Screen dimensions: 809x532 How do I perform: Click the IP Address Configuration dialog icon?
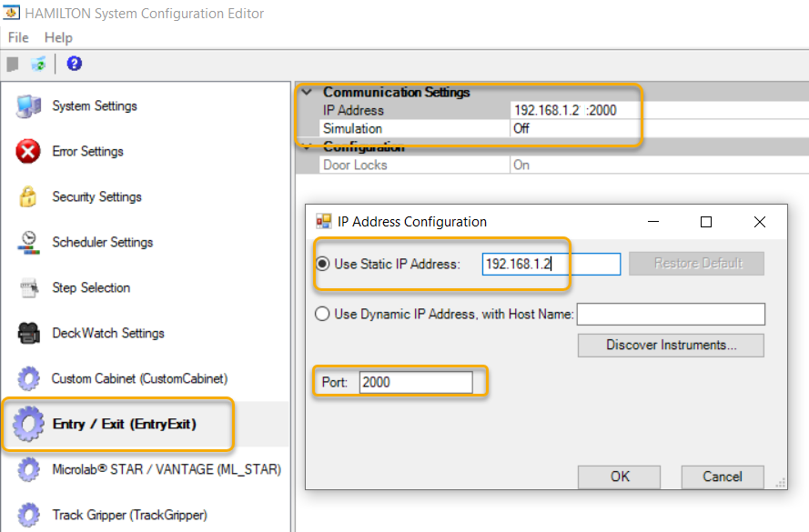point(323,222)
